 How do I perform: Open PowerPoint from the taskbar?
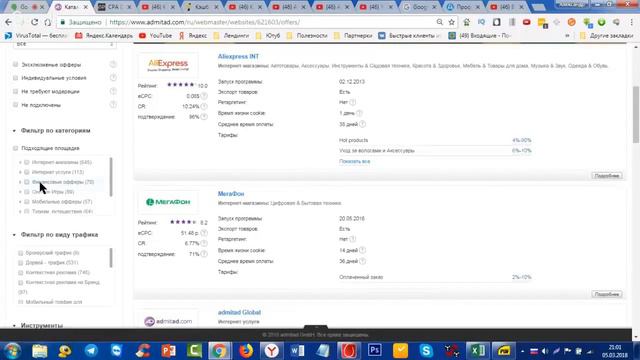[x=168, y=351]
